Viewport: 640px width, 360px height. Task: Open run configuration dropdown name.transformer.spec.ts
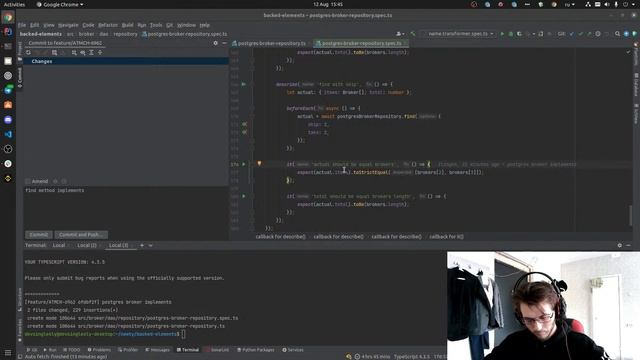coord(459,34)
